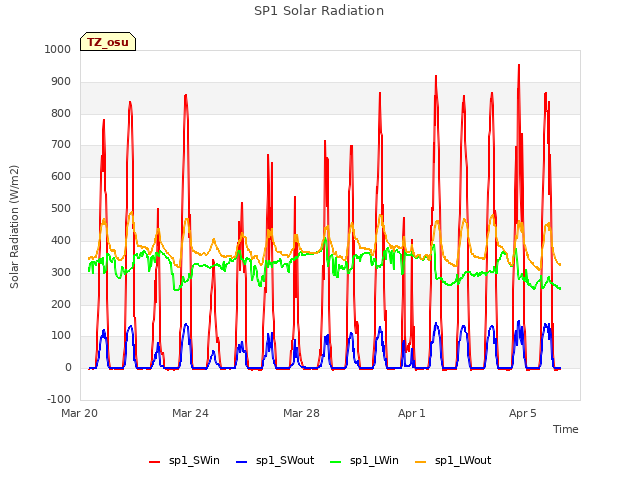Image resolution: width=640 pixels, height=480 pixels.
Task: Click the 300 y-axis tick label
Action: point(61,272)
